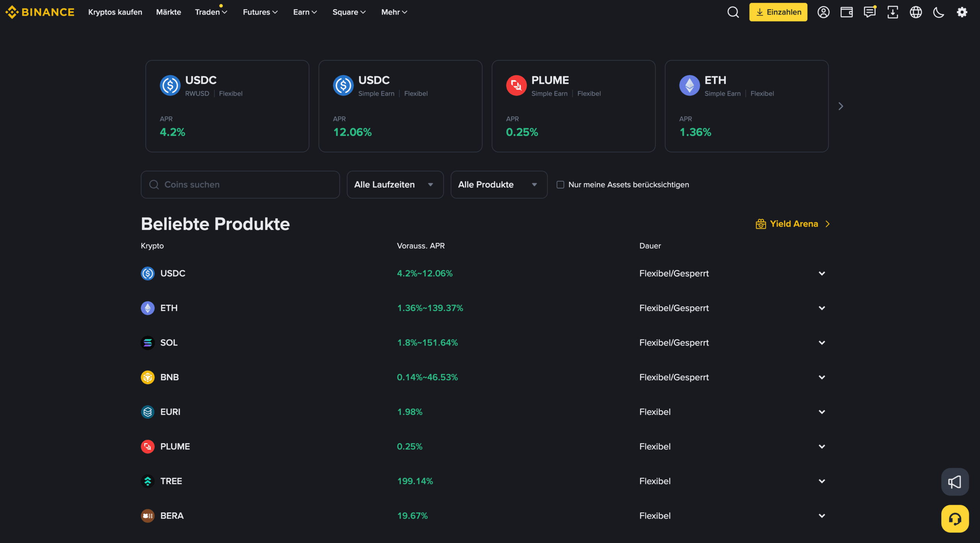Open the notifications chat icon
The width and height of the screenshot is (980, 543).
click(869, 12)
